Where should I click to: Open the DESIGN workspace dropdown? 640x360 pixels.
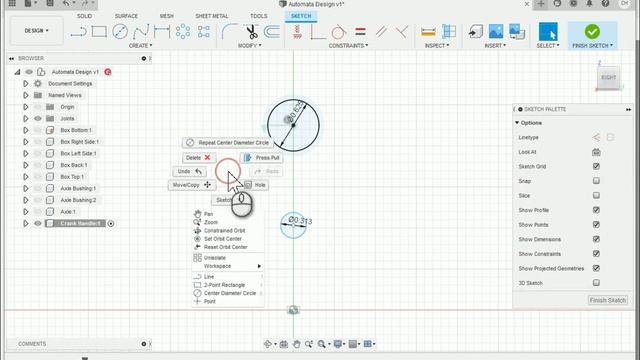(x=36, y=31)
